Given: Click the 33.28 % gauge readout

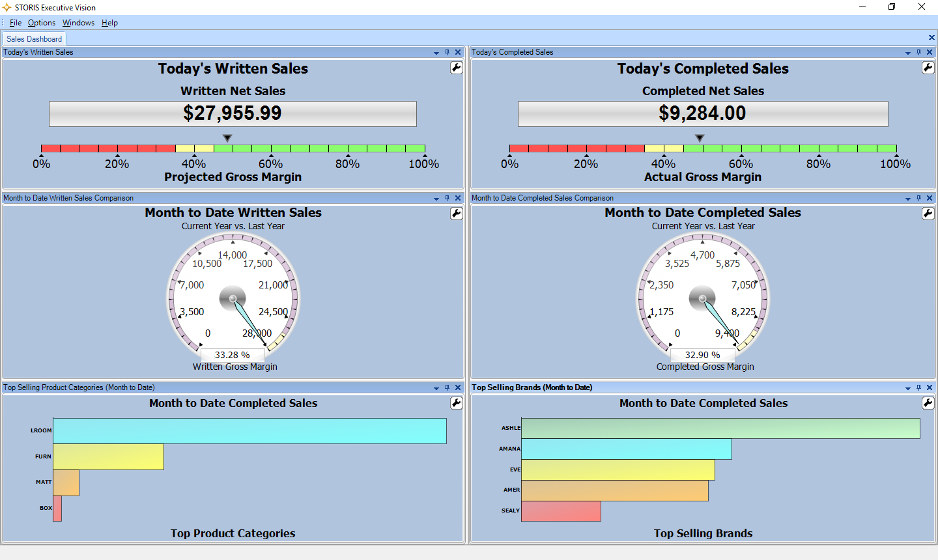Looking at the screenshot, I should click(233, 355).
